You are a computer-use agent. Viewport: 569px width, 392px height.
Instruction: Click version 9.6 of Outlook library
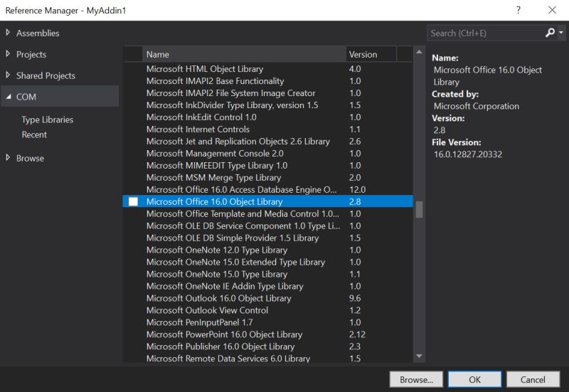click(355, 298)
